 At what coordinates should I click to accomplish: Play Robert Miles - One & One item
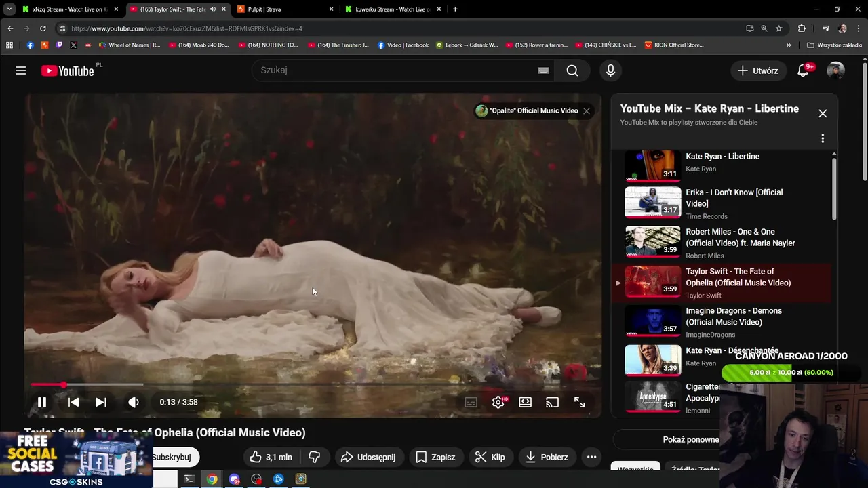point(721,243)
